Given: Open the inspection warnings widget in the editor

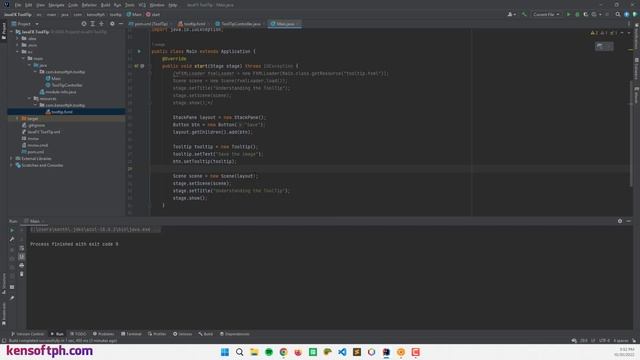Looking at the screenshot, I should 605,33.
